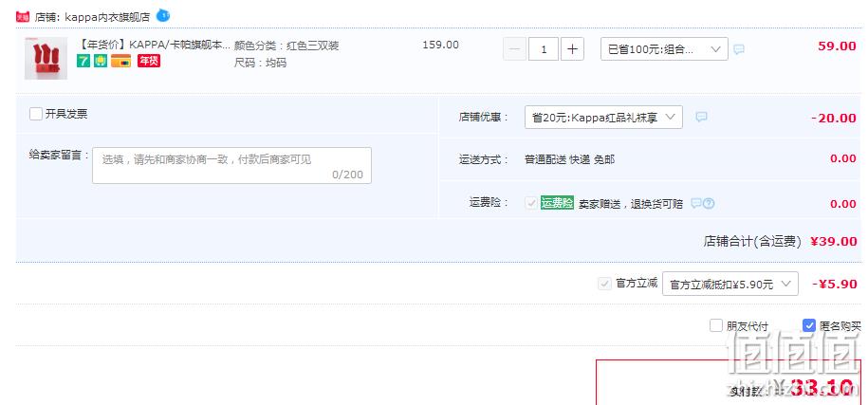Click the 普通配送 快递 免邮 shipping text

569,159
